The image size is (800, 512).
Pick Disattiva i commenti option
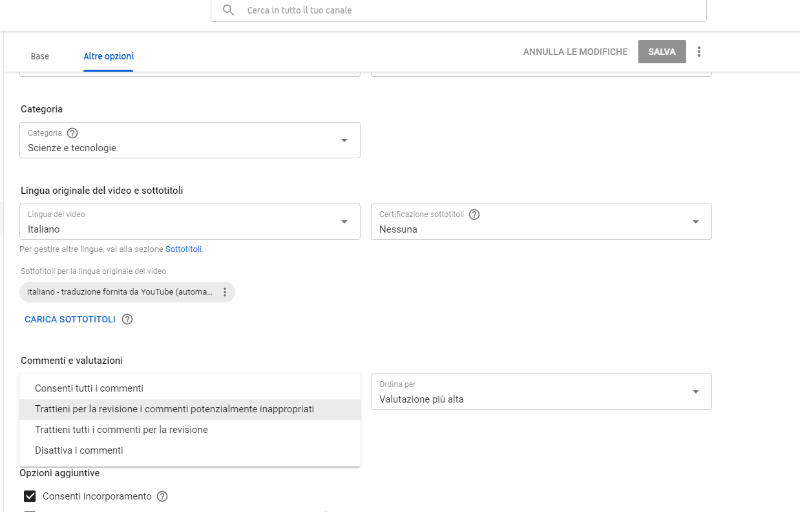pyautogui.click(x=79, y=451)
